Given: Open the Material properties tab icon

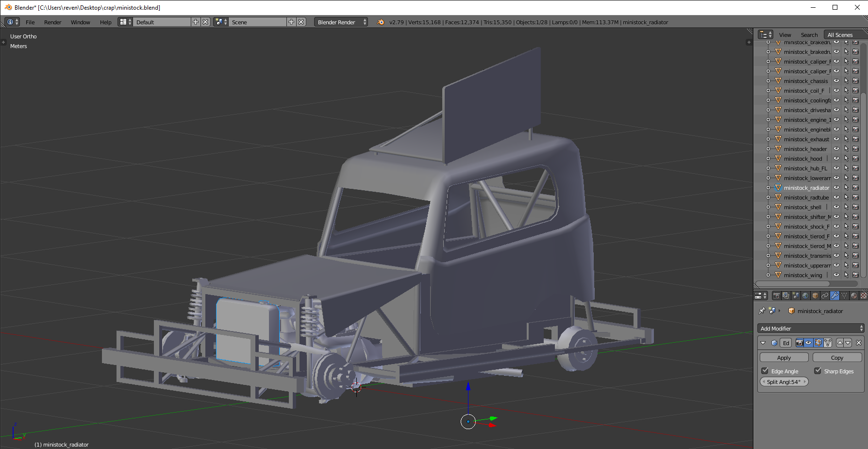Looking at the screenshot, I should (x=854, y=296).
